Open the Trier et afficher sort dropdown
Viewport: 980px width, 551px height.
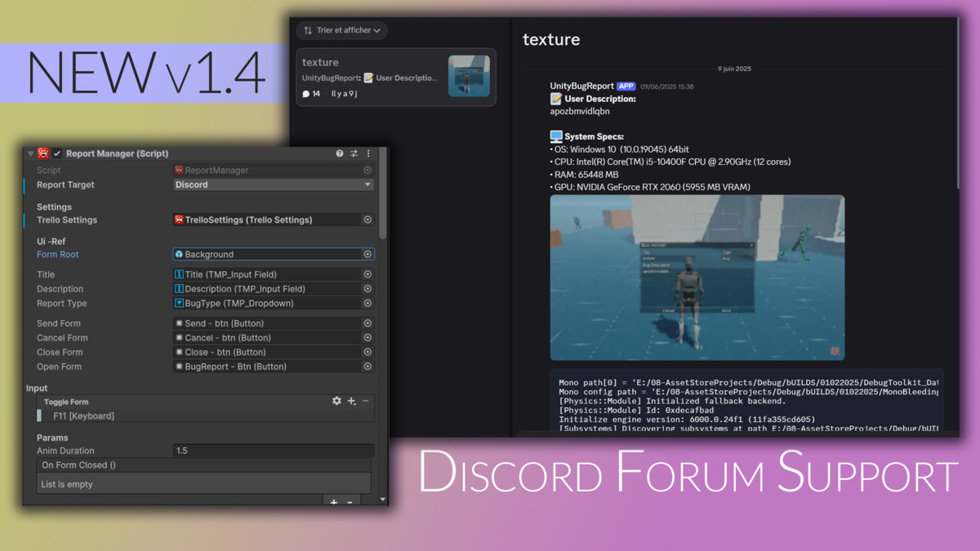pyautogui.click(x=342, y=30)
